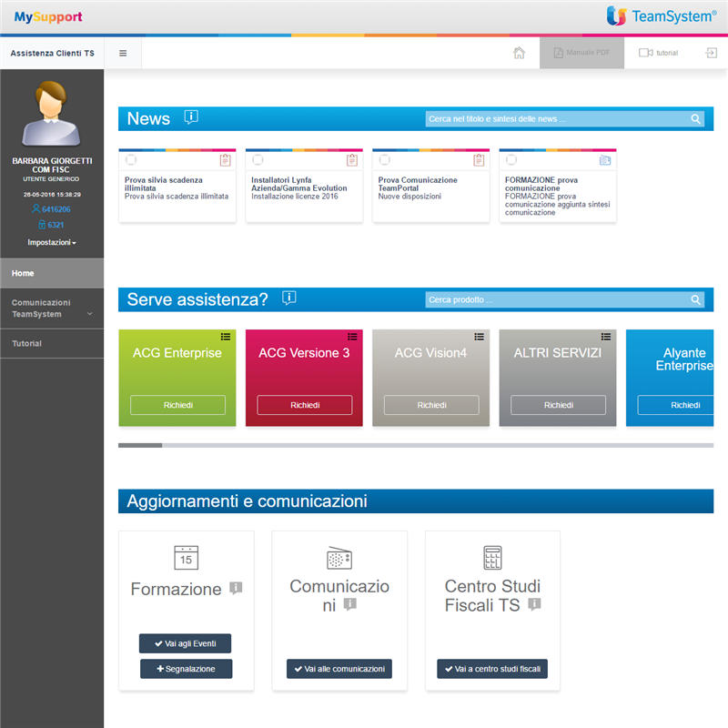Click the info icon beside Comunicazioni
The height and width of the screenshot is (728, 728).
[x=350, y=604]
